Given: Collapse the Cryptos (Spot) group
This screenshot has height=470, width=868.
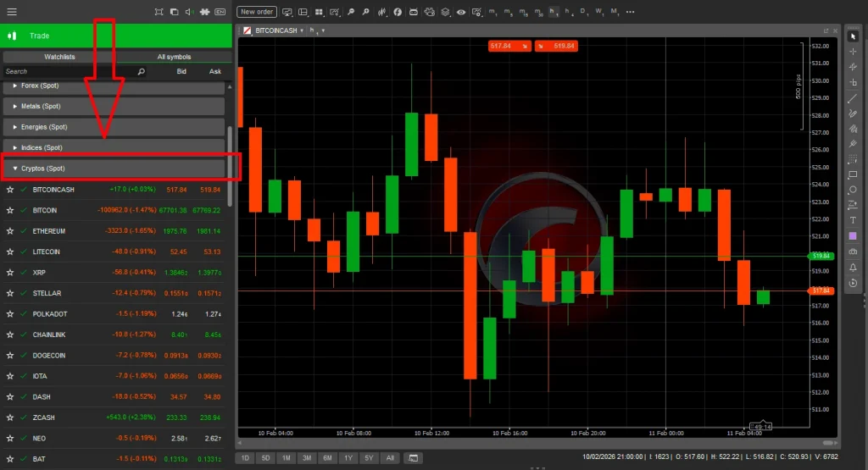Looking at the screenshot, I should pyautogui.click(x=114, y=169).
